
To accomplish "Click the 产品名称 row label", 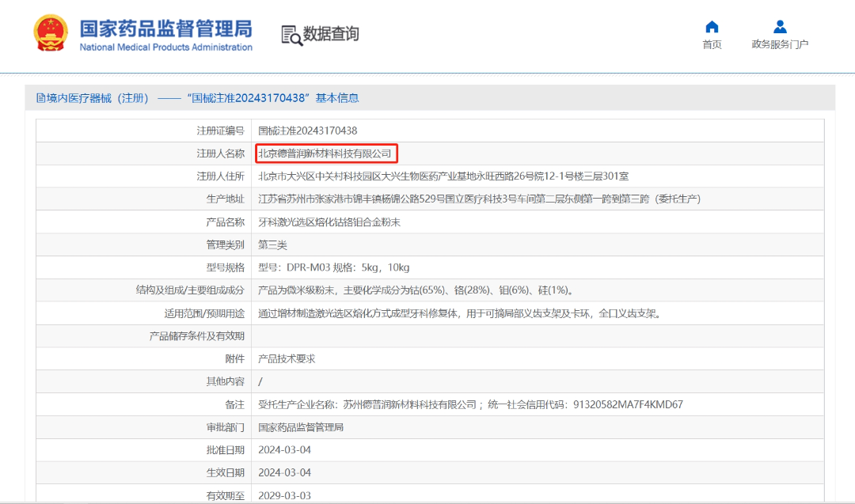I will click(x=225, y=222).
